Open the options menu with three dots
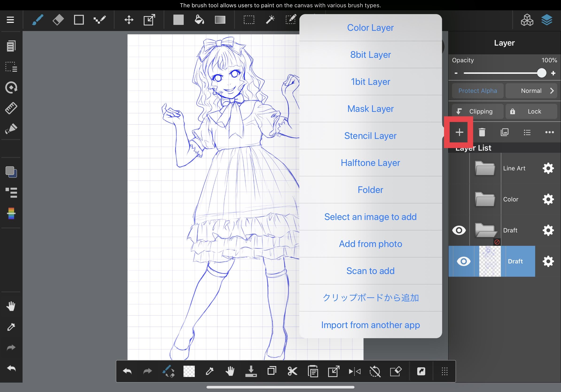Viewport: 561px width, 392px height. 549,132
